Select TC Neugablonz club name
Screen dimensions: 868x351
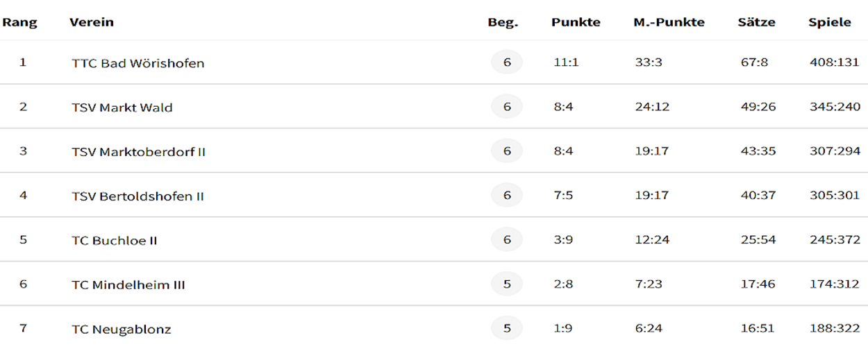pyautogui.click(x=122, y=329)
